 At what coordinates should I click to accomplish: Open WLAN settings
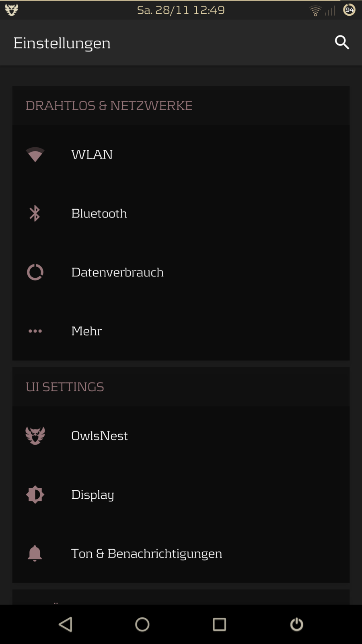(x=92, y=155)
